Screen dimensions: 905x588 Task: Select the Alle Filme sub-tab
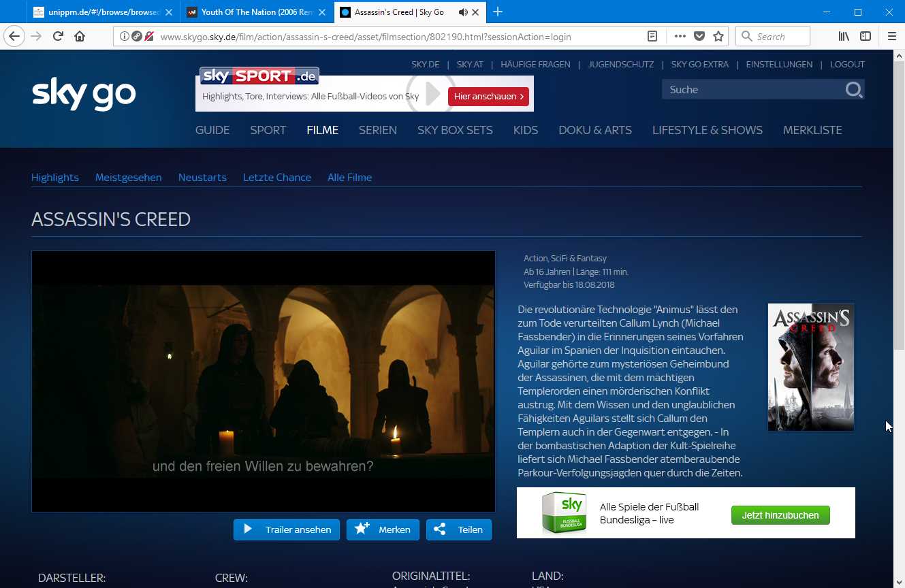[x=350, y=177]
